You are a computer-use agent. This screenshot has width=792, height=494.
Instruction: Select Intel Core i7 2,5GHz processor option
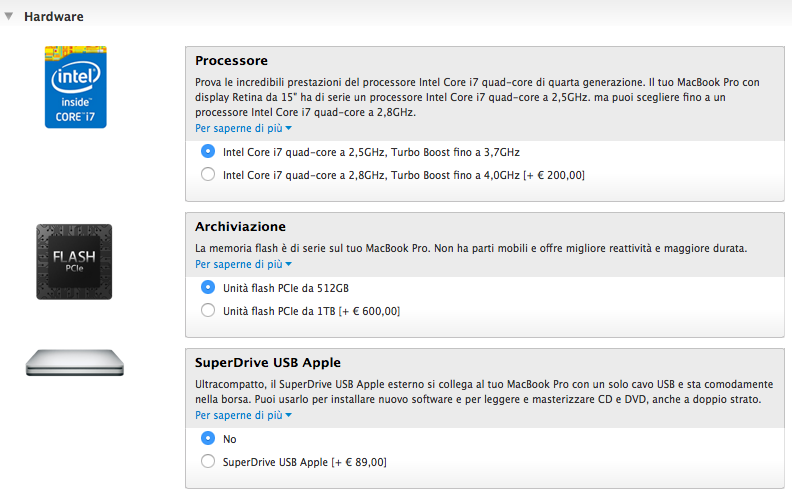[x=208, y=151]
